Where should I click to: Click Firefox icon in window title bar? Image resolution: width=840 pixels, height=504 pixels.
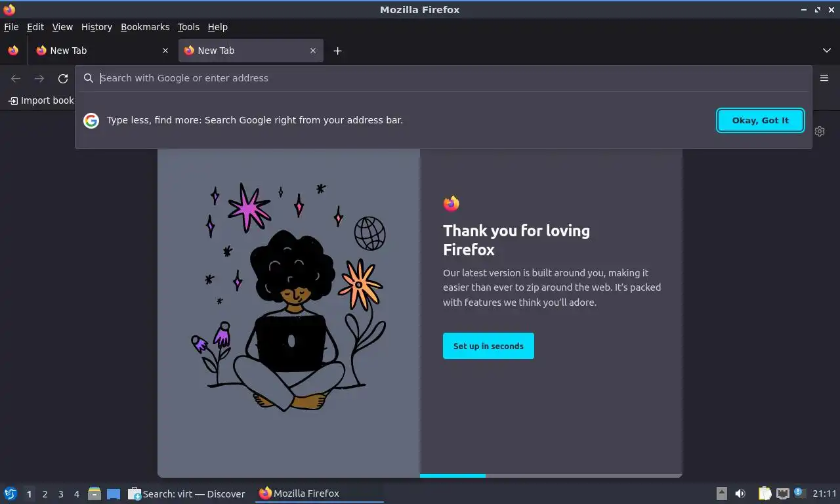9,9
